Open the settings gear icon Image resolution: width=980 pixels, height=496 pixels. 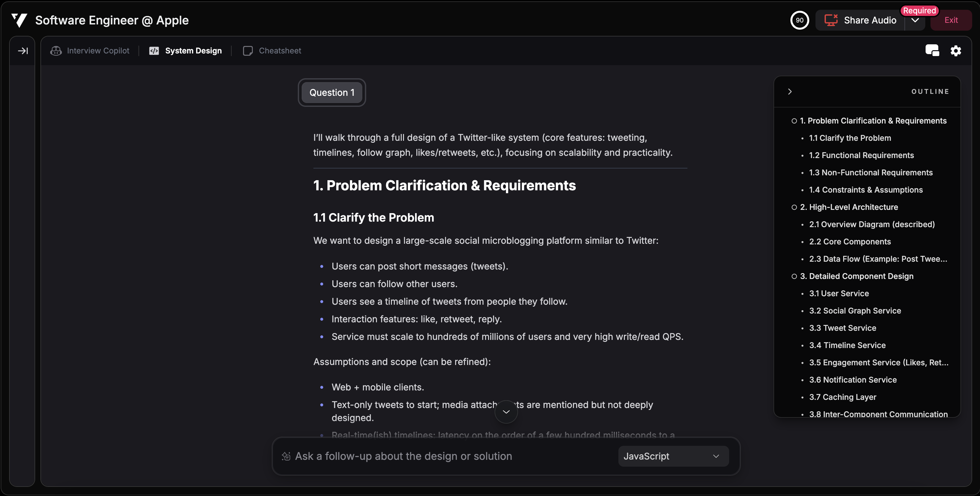click(x=956, y=51)
